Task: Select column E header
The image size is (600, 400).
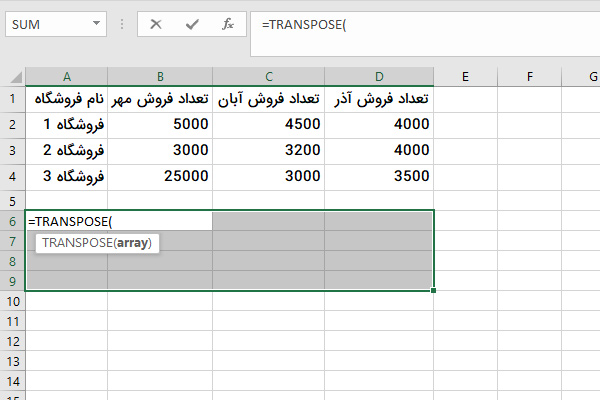Action: coord(465,77)
